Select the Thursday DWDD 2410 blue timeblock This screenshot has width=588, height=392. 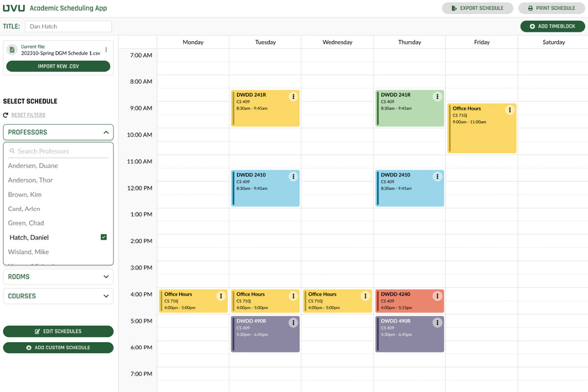tap(410, 188)
